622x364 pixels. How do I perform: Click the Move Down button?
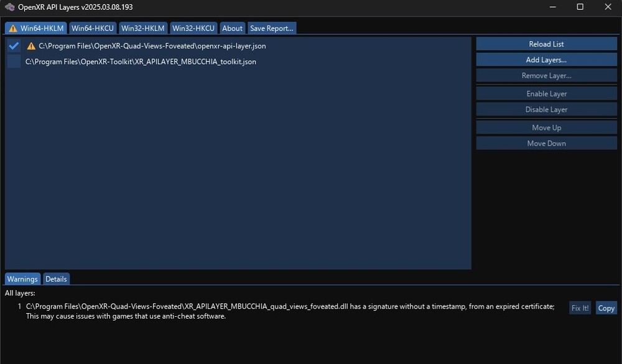coord(546,143)
